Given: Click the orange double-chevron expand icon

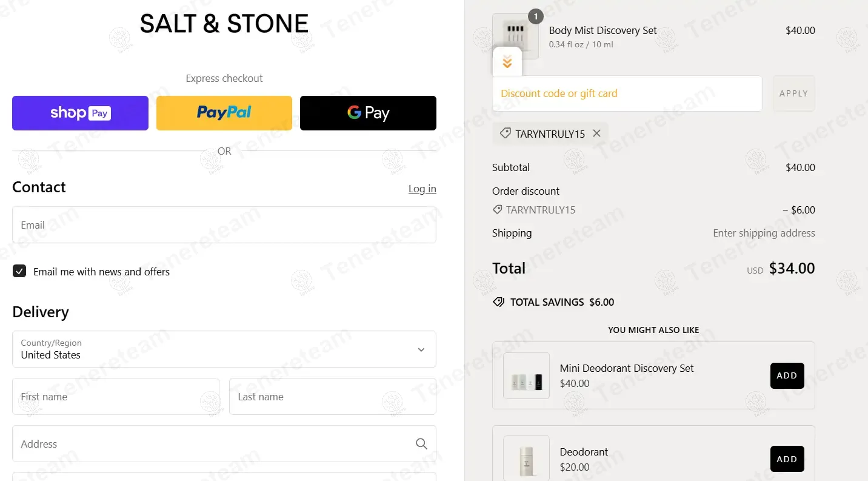Looking at the screenshot, I should pyautogui.click(x=507, y=62).
